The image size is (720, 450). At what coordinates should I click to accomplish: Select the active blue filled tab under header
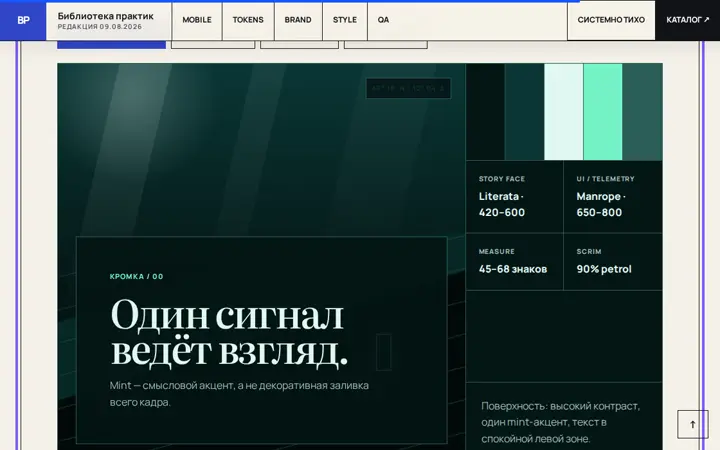coord(111,45)
